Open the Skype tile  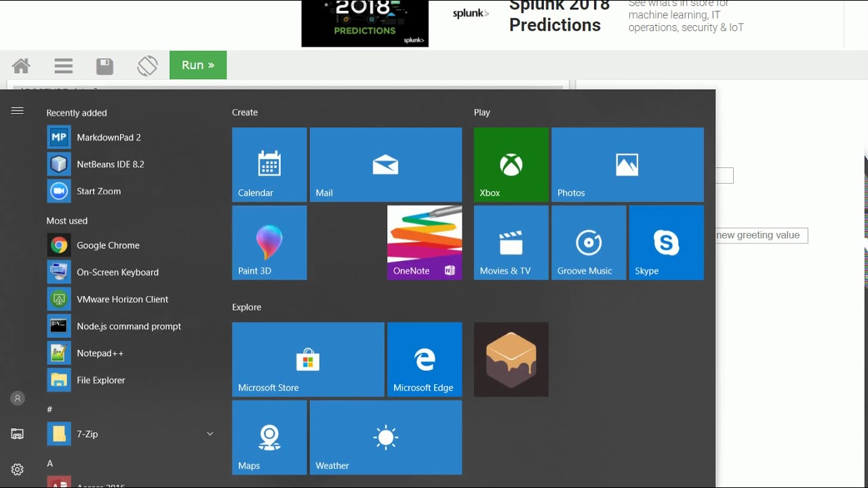click(x=667, y=243)
